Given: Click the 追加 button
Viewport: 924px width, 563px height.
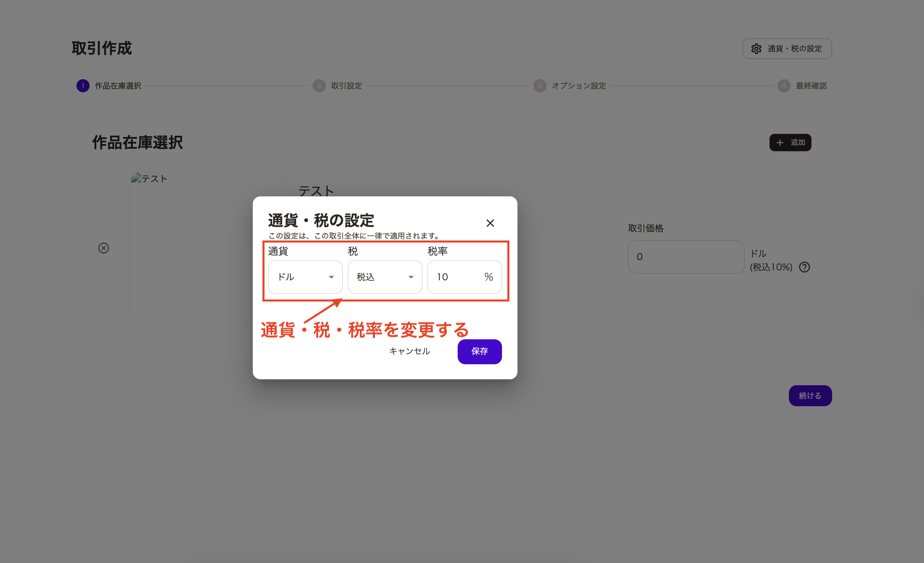Looking at the screenshot, I should (x=790, y=143).
